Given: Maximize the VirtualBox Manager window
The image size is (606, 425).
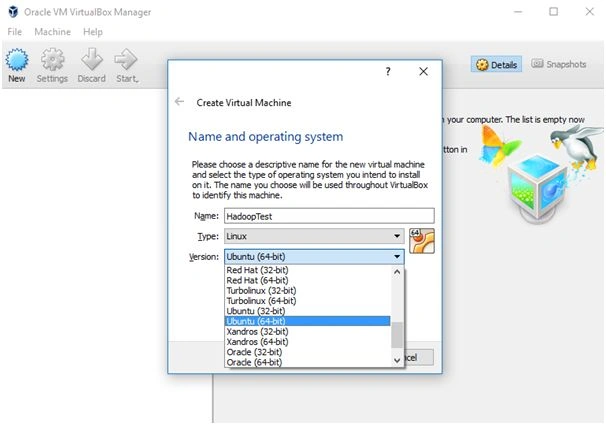Looking at the screenshot, I should [x=553, y=12].
